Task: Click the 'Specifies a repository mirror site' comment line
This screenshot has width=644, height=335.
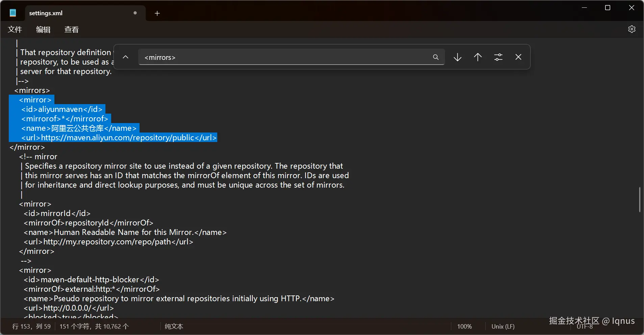Action: [x=182, y=166]
